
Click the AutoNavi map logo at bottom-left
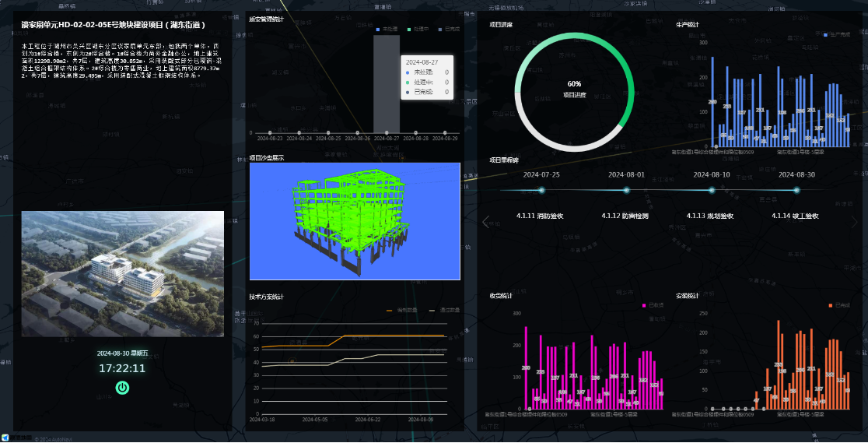coord(16,438)
